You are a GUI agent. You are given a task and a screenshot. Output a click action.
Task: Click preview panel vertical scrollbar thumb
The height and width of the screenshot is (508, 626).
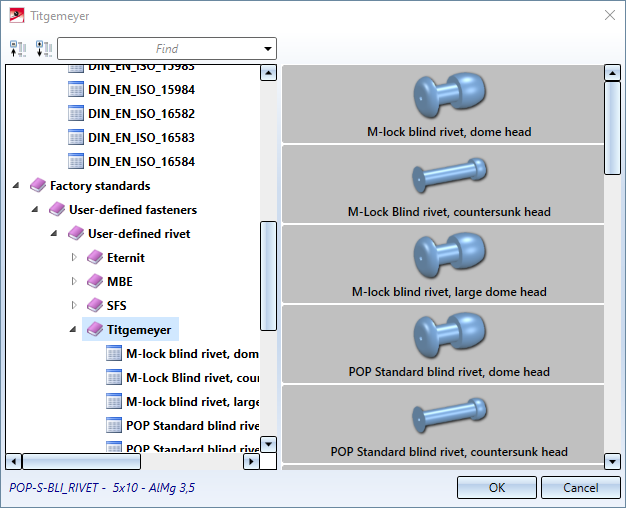[612, 128]
